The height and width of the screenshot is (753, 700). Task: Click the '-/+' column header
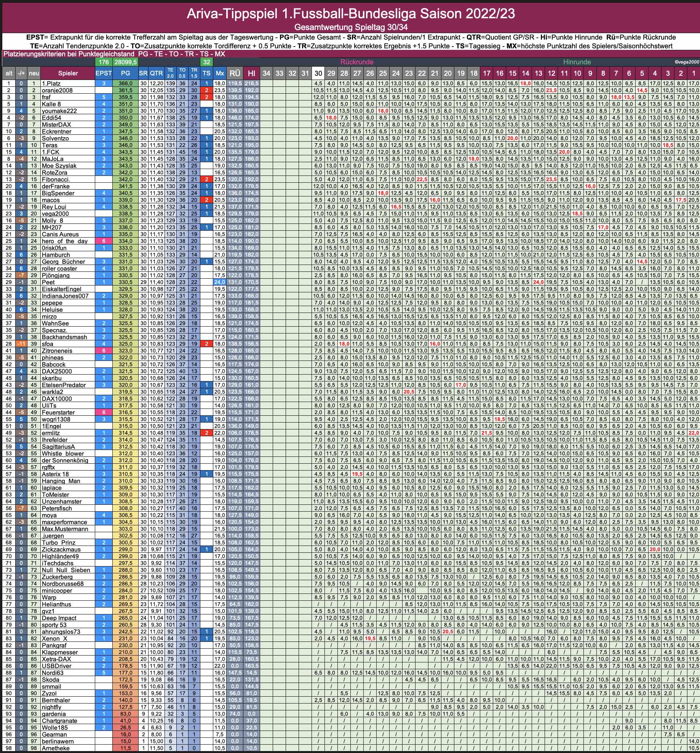pos(21,73)
